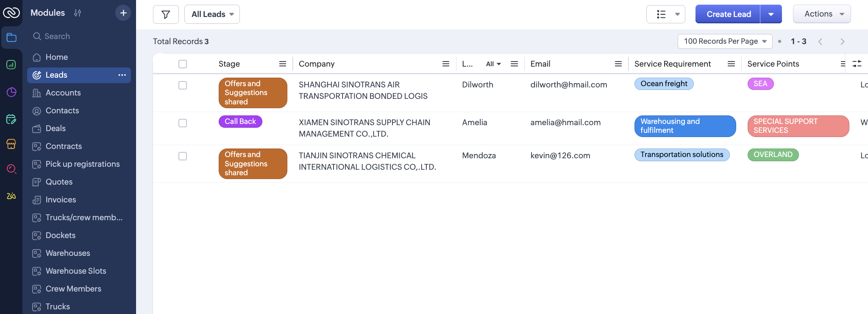Click the Create Lead button
This screenshot has width=868, height=314.
coord(728,14)
